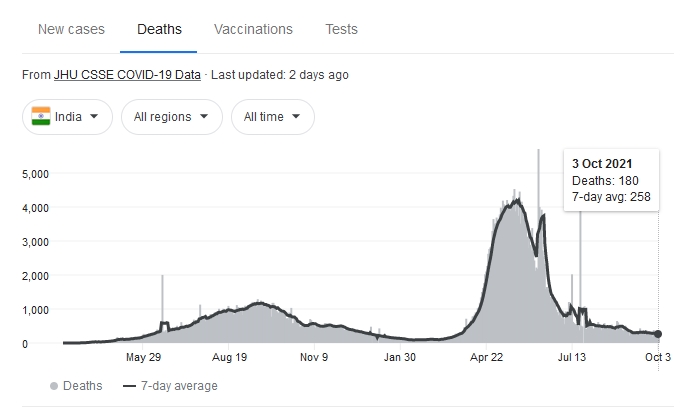Click the India dropdown arrow
This screenshot has height=415, width=699.
95,117
